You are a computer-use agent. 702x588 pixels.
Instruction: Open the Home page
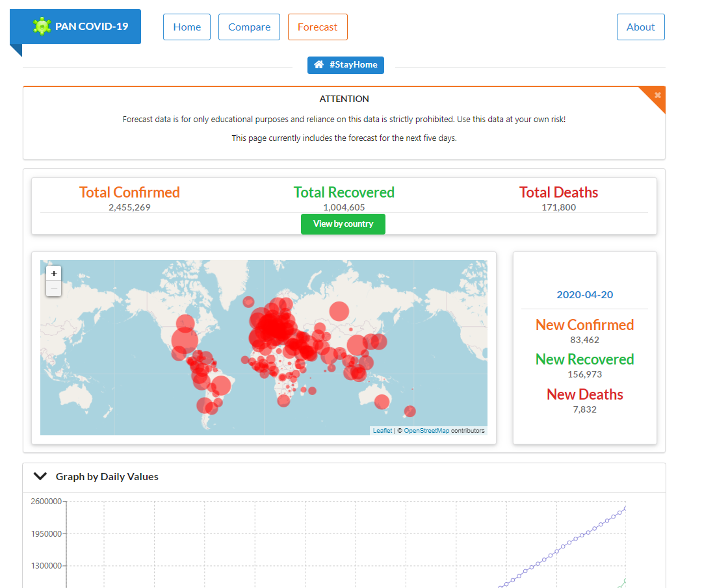pos(187,27)
